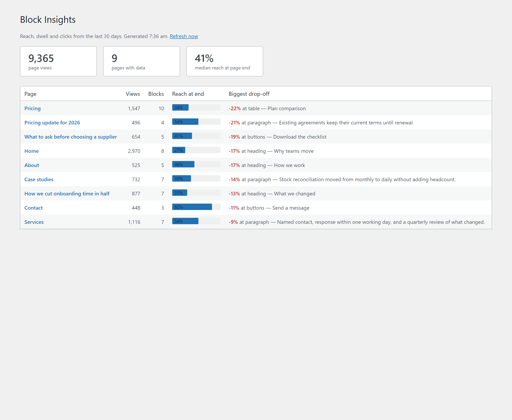Screen dimensions: 512x420
Task: Select the 41% median reach card
Action: [225, 61]
